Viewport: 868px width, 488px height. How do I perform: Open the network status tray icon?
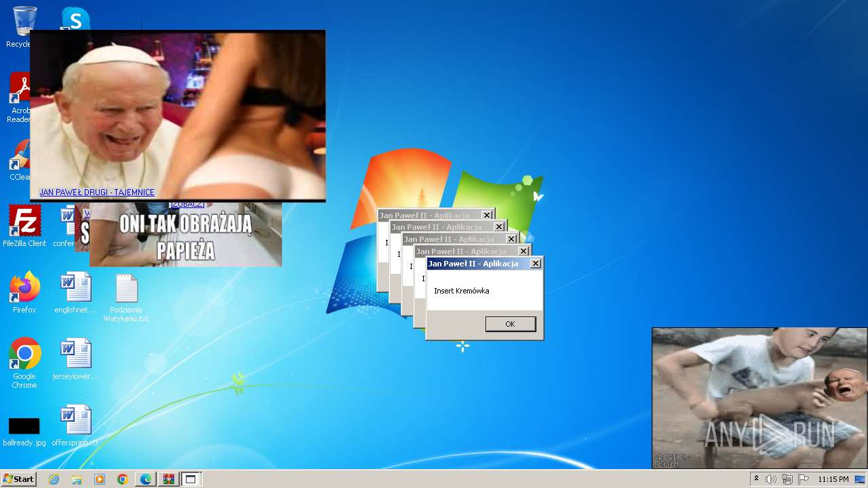click(787, 479)
